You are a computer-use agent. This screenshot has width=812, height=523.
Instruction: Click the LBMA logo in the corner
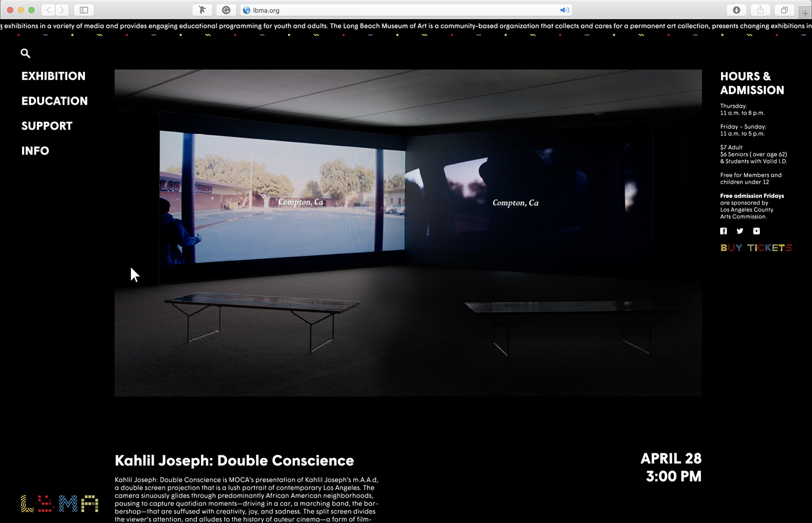tap(59, 503)
